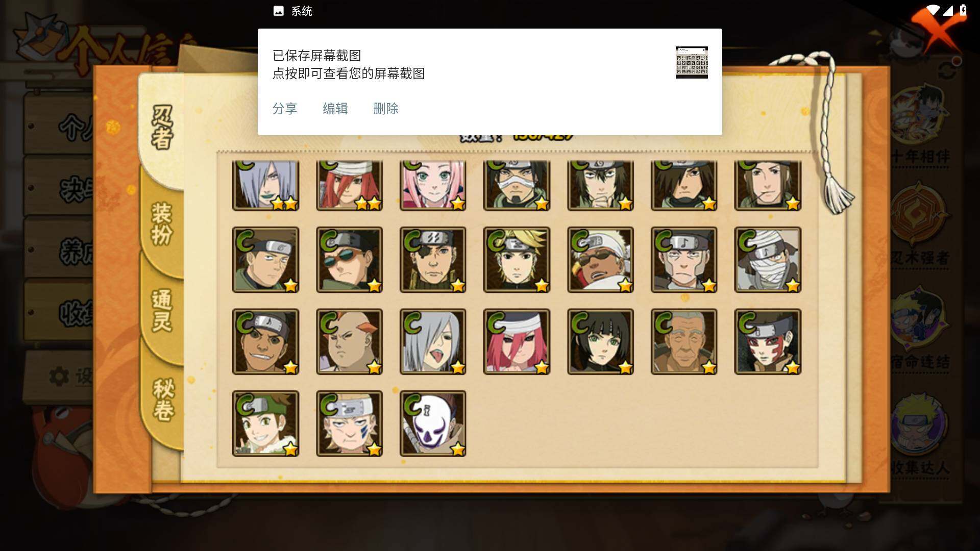Select the pink-haired Sakura ninja portrait
The image size is (980, 551).
pos(433,185)
